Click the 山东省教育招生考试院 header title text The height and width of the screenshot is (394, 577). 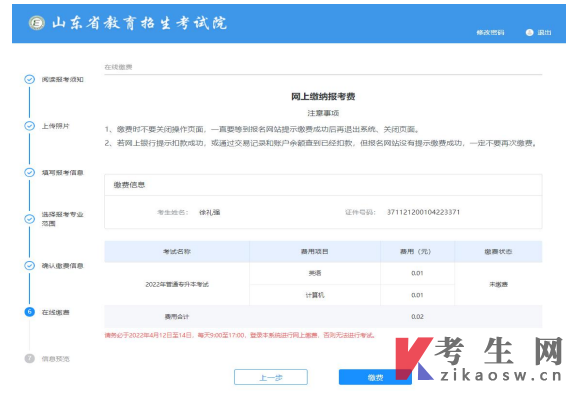click(139, 23)
